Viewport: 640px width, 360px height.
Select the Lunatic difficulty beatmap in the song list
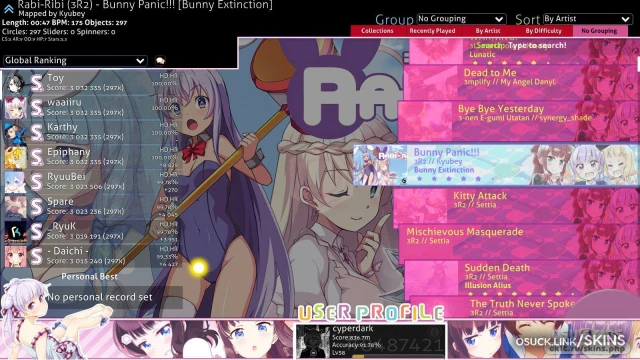coord(523,52)
